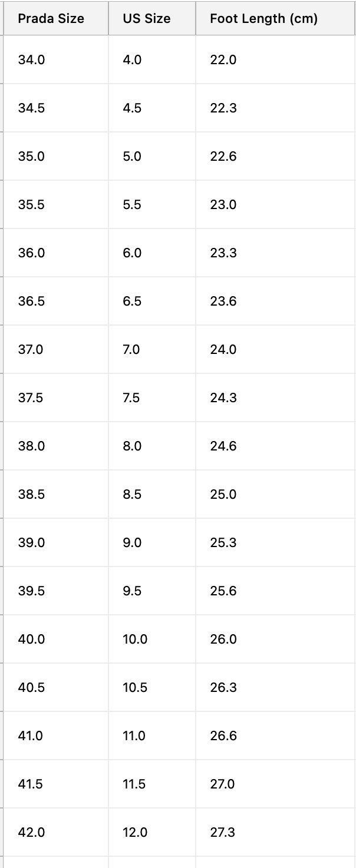Click the Foot Length cell 25.6

pyautogui.click(x=276, y=591)
